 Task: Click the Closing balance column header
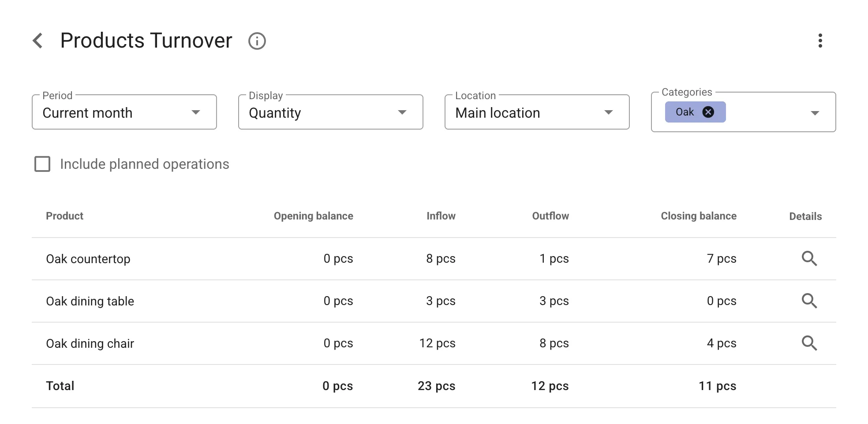point(698,216)
